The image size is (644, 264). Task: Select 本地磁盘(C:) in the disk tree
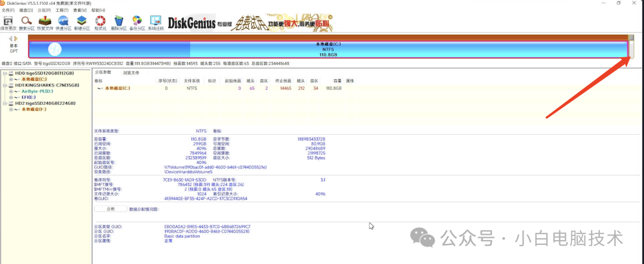coord(34,79)
